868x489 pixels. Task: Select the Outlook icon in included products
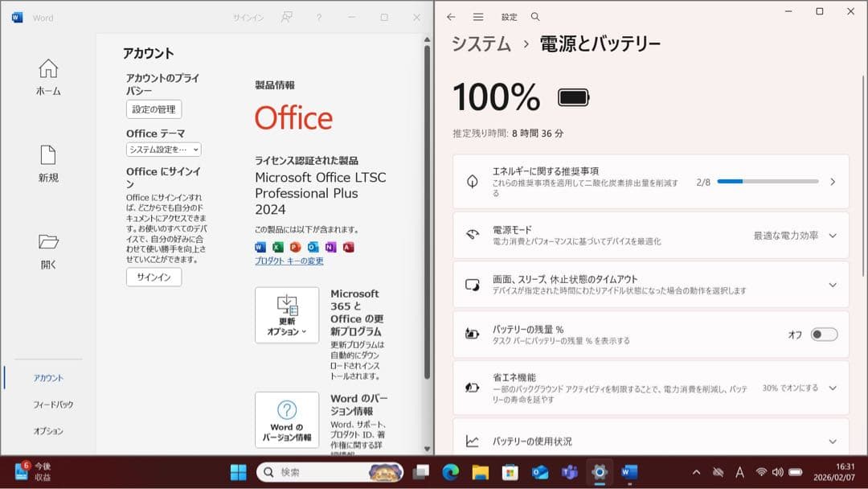(313, 246)
